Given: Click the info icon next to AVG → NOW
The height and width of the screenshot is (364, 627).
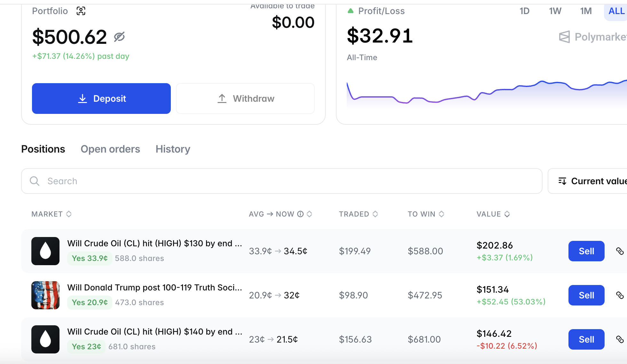Looking at the screenshot, I should 300,214.
